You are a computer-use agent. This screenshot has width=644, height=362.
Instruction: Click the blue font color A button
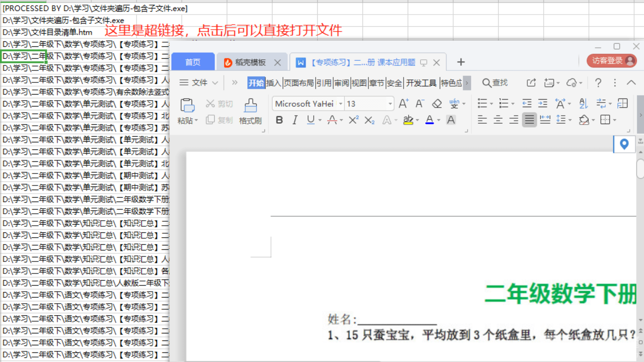(x=429, y=120)
